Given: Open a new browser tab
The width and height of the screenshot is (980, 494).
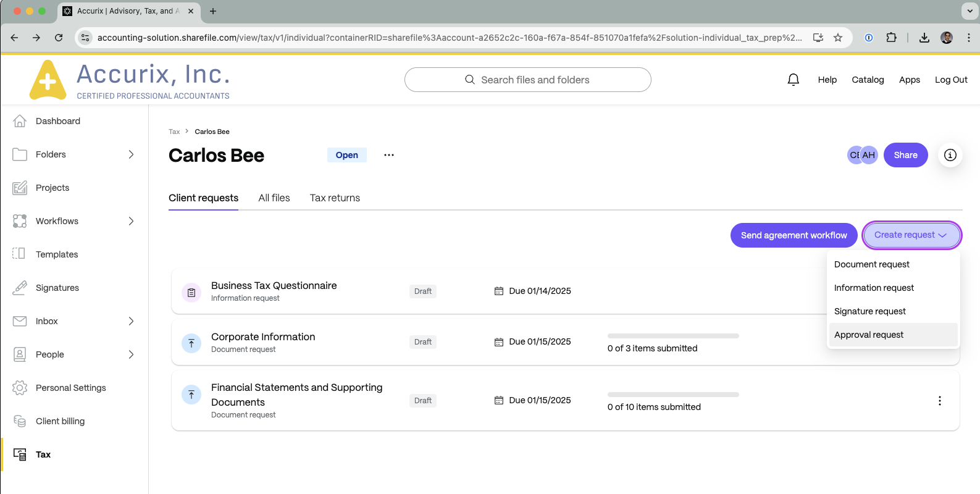Looking at the screenshot, I should point(213,11).
